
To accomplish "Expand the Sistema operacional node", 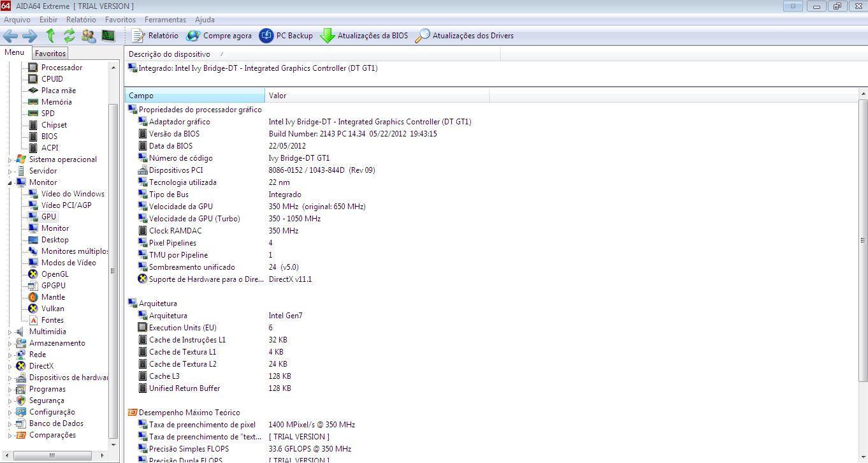I will (x=10, y=159).
